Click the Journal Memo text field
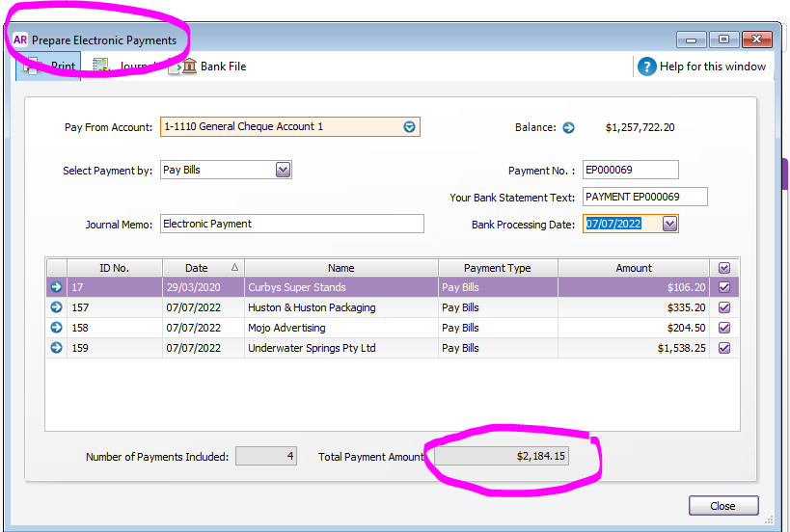 (x=291, y=224)
